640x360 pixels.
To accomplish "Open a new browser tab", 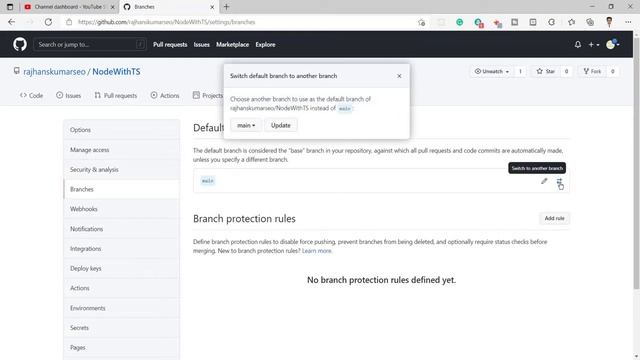I will click(227, 7).
